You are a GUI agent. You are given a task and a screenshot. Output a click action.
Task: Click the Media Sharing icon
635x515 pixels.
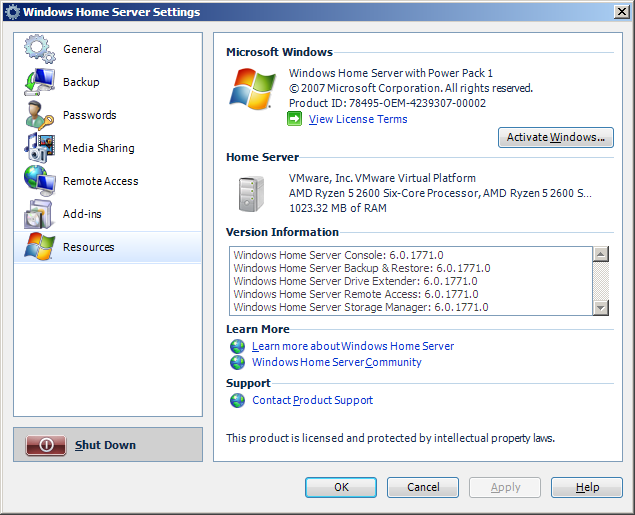39,148
